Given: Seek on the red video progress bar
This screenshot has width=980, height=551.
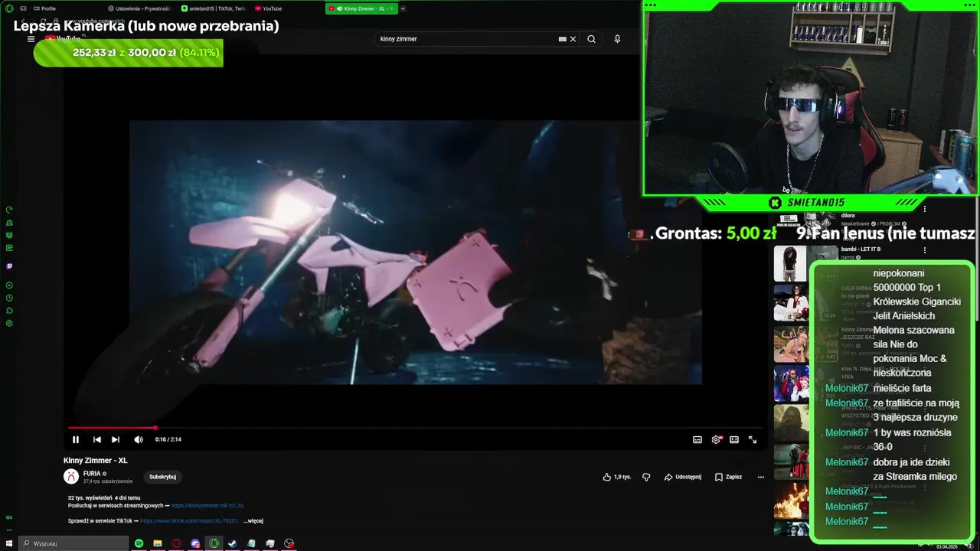Looking at the screenshot, I should [x=414, y=428].
